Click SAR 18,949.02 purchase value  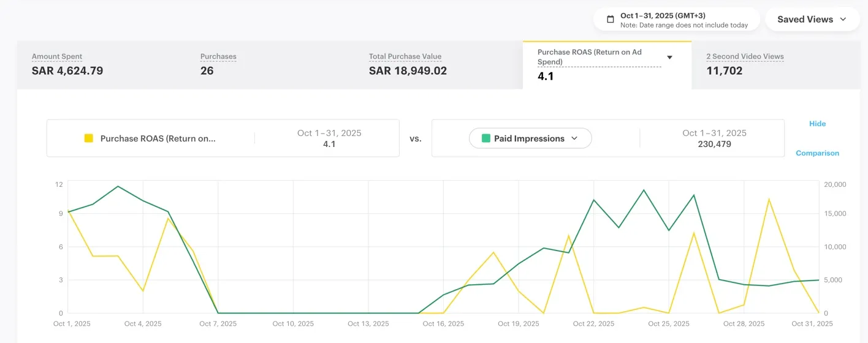pos(408,71)
